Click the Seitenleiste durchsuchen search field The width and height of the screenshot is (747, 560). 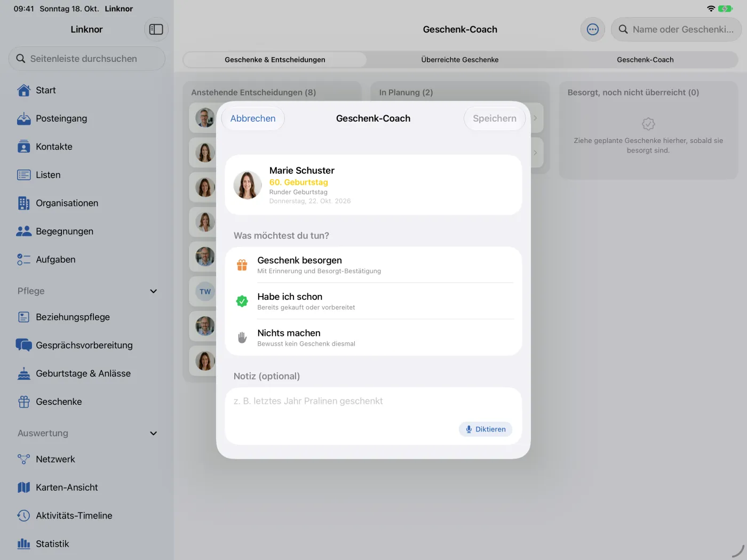pyautogui.click(x=87, y=59)
